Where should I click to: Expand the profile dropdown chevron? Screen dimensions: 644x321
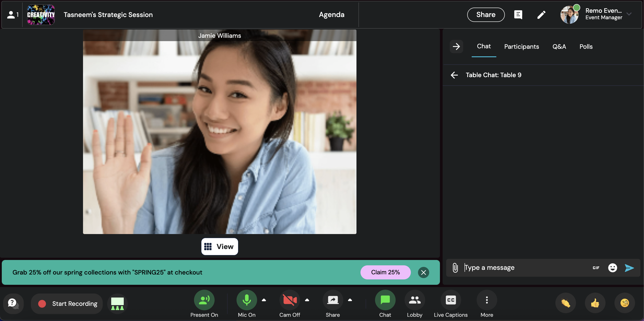click(629, 14)
